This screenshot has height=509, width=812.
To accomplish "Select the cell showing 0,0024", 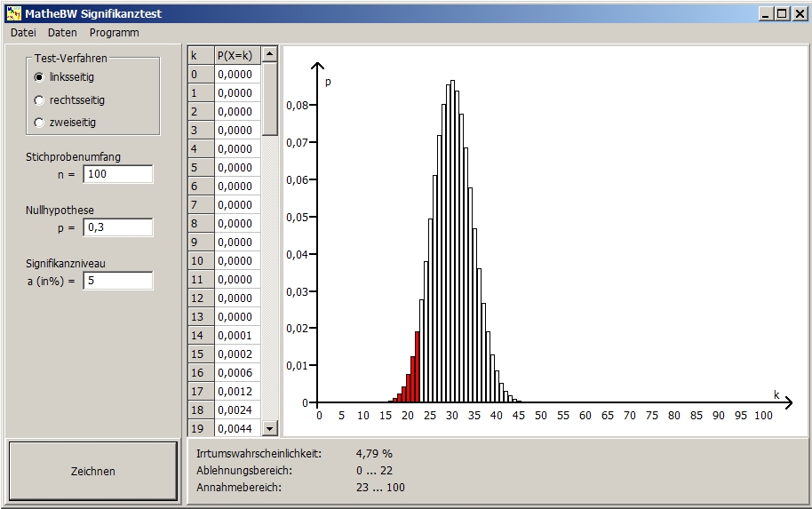I will pos(238,410).
